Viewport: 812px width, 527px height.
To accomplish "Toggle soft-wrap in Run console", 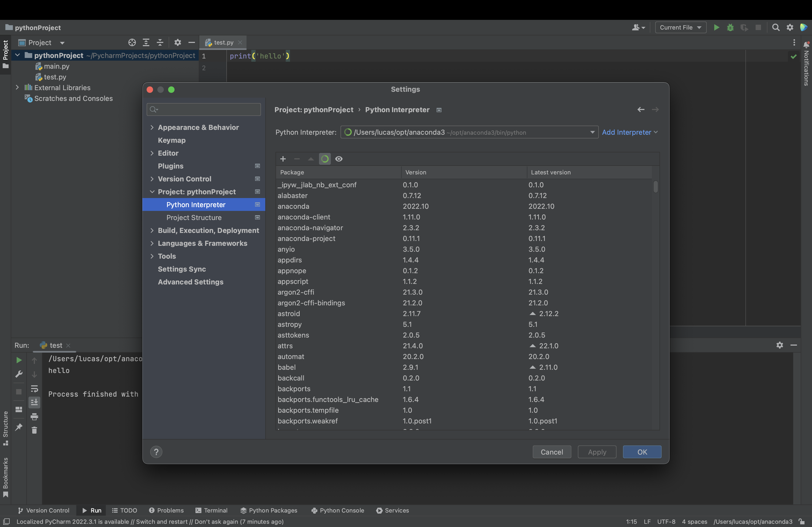I will (34, 389).
